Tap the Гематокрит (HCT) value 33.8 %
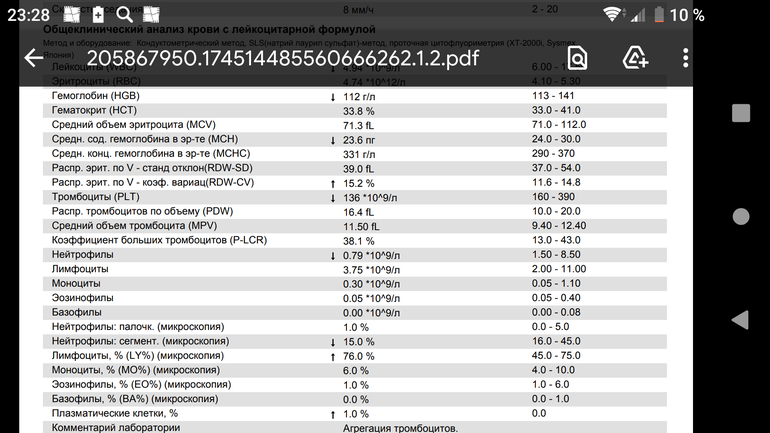770x433 pixels. (x=360, y=111)
